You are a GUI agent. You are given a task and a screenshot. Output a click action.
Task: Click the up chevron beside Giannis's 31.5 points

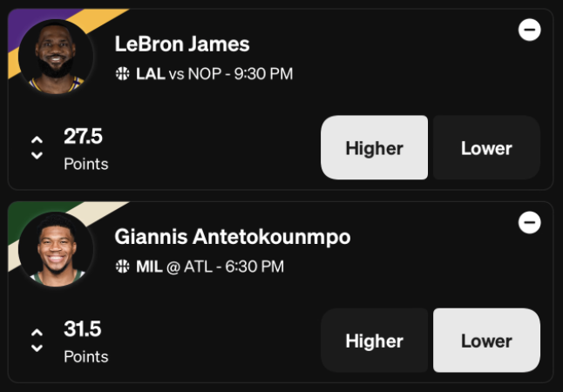(x=37, y=333)
